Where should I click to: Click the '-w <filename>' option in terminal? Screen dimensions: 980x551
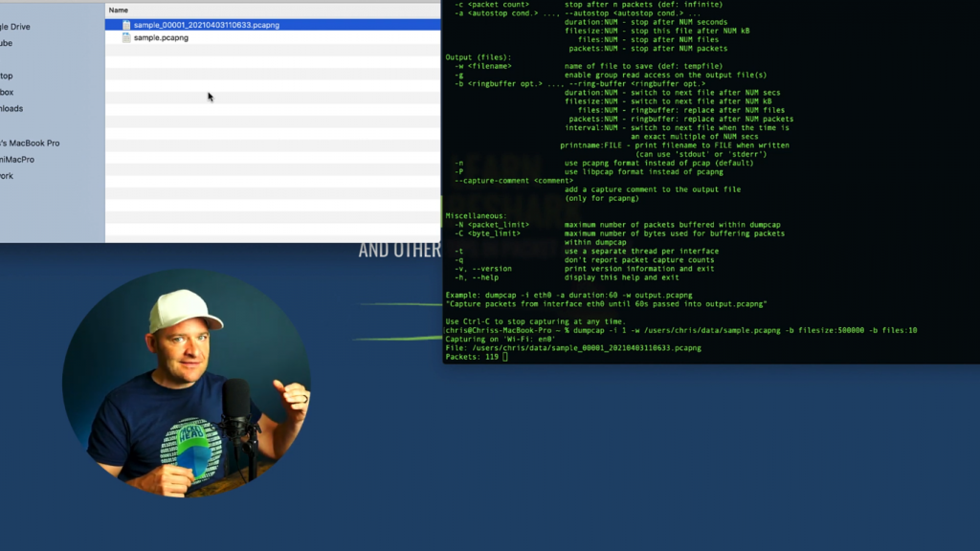(483, 66)
